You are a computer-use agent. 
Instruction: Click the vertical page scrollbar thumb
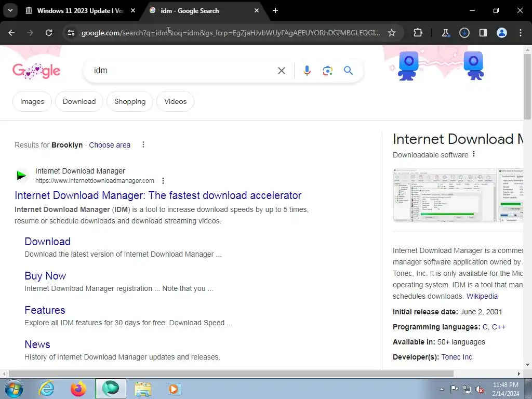pyautogui.click(x=527, y=87)
